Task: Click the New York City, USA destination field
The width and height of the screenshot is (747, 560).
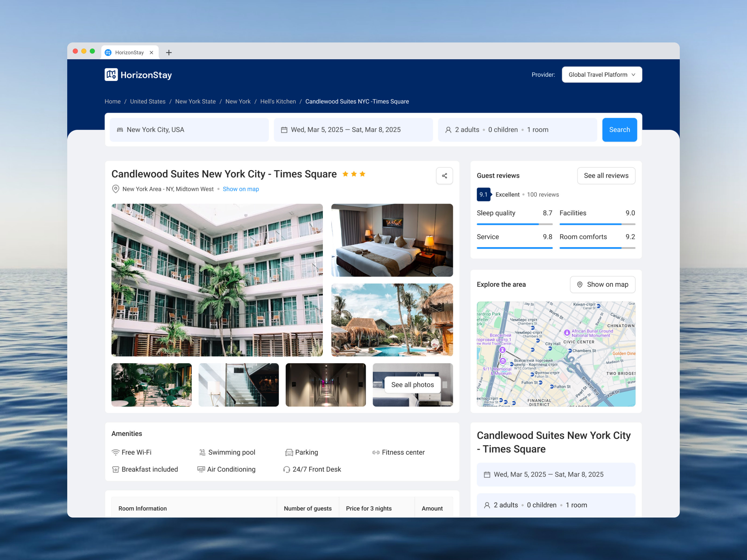Action: pos(190,130)
